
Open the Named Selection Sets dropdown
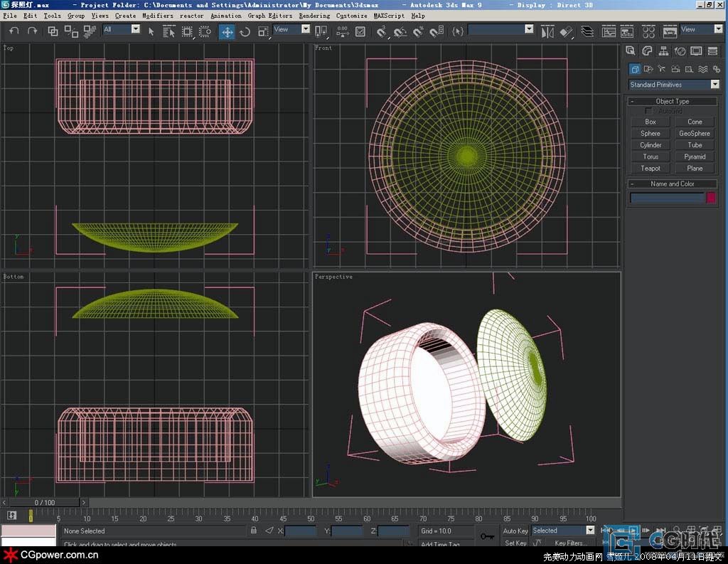point(529,28)
